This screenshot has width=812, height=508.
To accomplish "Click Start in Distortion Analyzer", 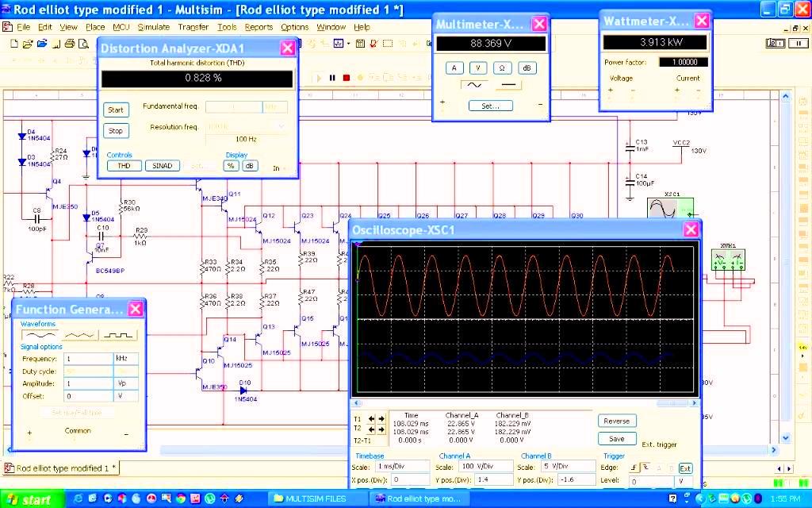I will click(x=116, y=110).
